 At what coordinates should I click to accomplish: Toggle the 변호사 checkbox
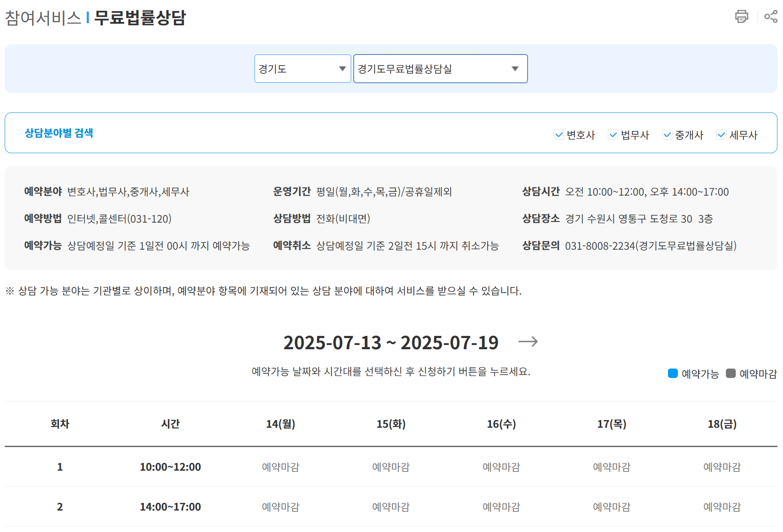pyautogui.click(x=559, y=135)
